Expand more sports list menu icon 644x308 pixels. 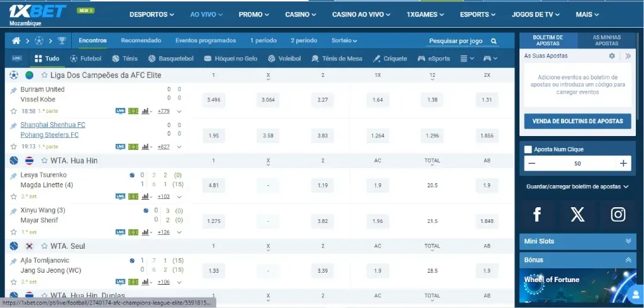point(467,59)
